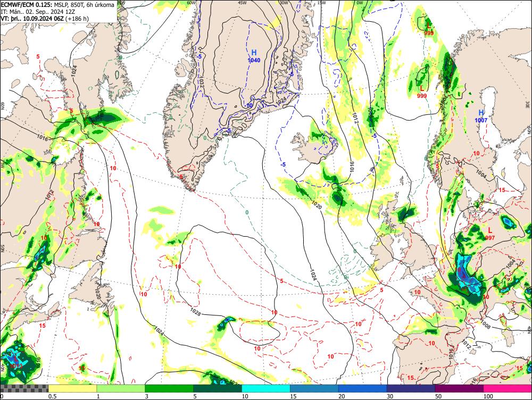The height and width of the screenshot is (400, 532).
Task: Click the purple 50–100 legend swatch
Action: [460, 388]
